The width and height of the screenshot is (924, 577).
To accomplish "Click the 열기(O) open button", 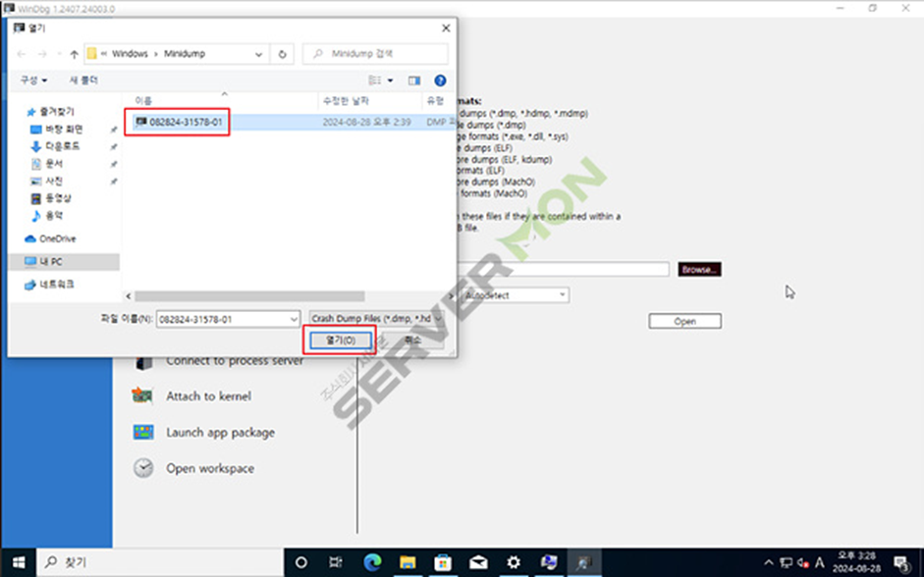I will point(341,340).
